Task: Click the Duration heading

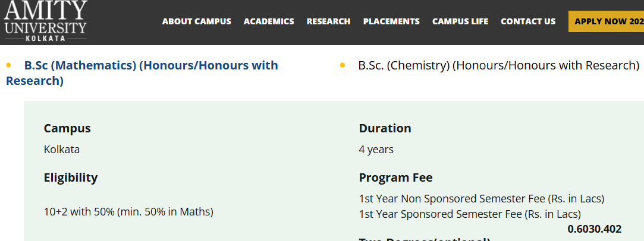Action: pyautogui.click(x=385, y=128)
